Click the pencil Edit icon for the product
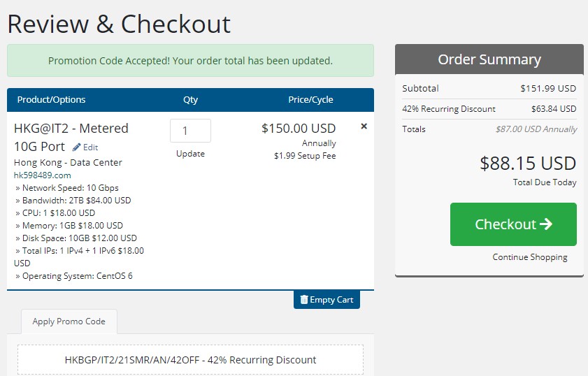Image resolution: width=588 pixels, height=376 pixels. click(77, 147)
